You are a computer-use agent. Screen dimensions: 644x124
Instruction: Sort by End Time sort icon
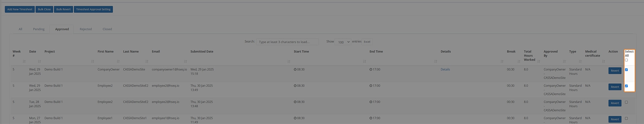click(x=436, y=61)
